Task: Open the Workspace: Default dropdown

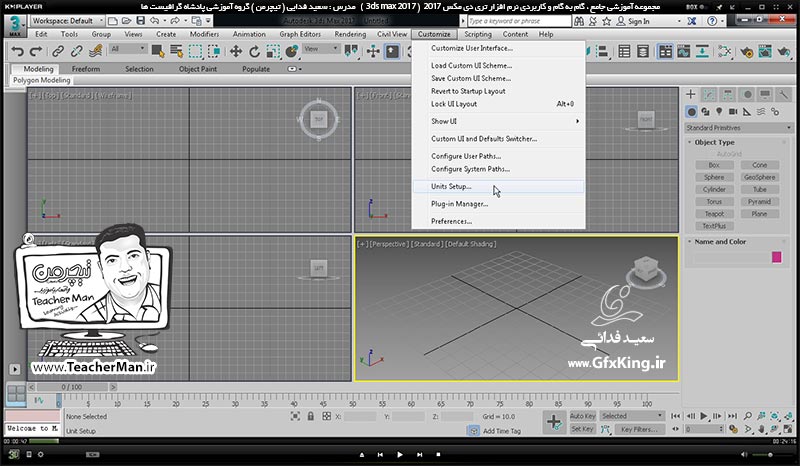Action: (x=67, y=20)
